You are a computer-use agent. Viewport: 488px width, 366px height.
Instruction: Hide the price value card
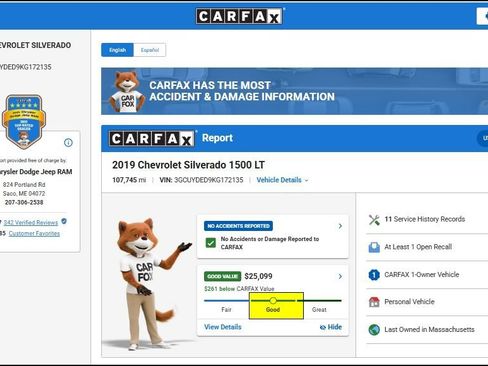pyautogui.click(x=331, y=327)
